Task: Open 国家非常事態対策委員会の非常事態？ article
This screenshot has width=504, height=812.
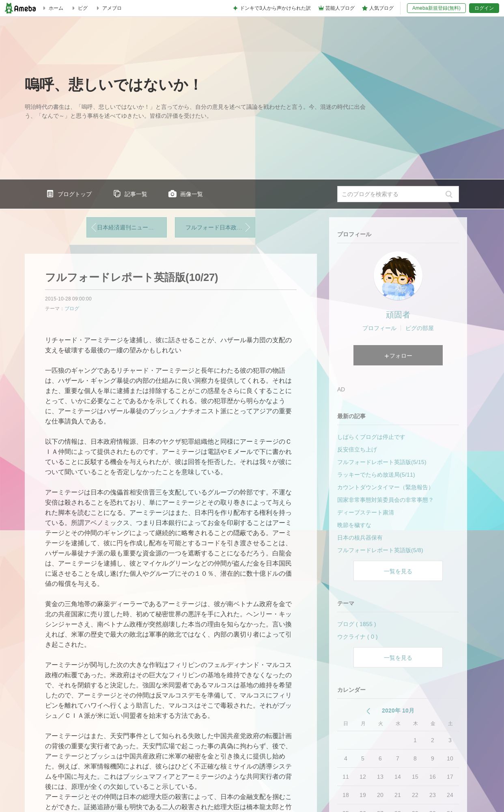Action: 386,500
